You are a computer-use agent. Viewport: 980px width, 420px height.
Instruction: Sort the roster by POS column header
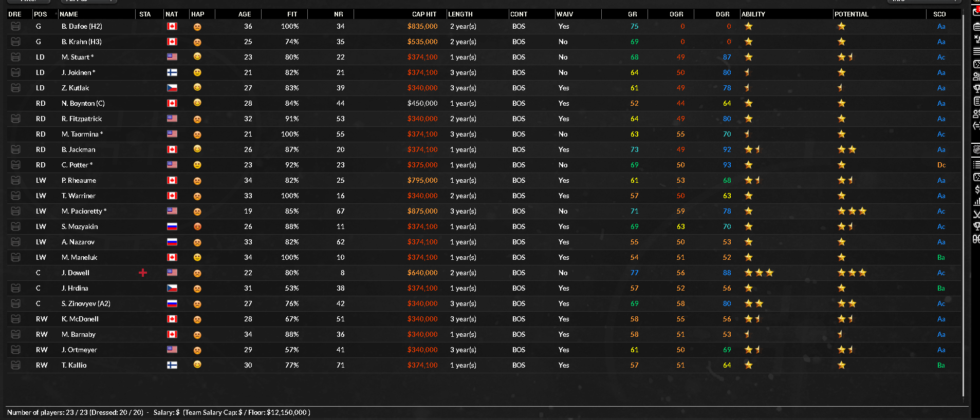pos(41,14)
